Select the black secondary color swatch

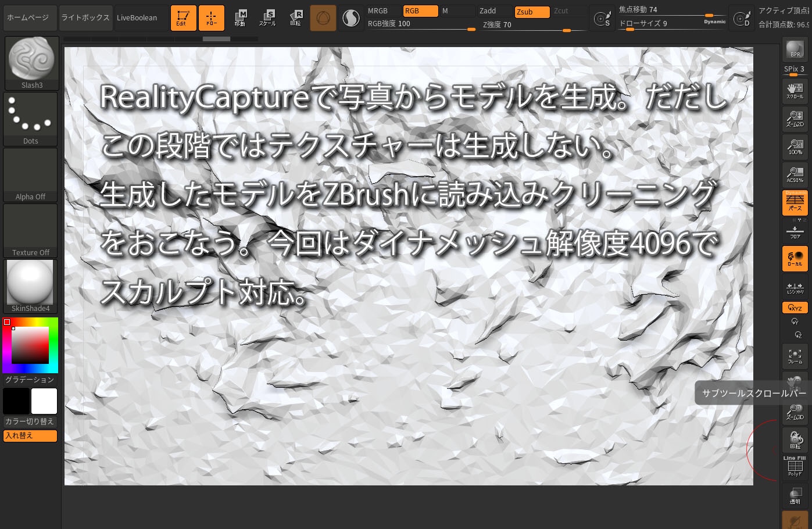click(16, 401)
